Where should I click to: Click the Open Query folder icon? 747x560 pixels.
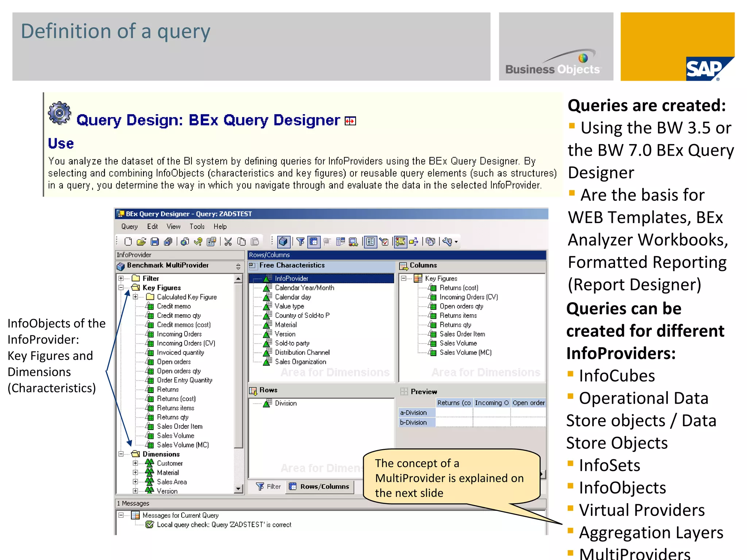[x=141, y=241]
